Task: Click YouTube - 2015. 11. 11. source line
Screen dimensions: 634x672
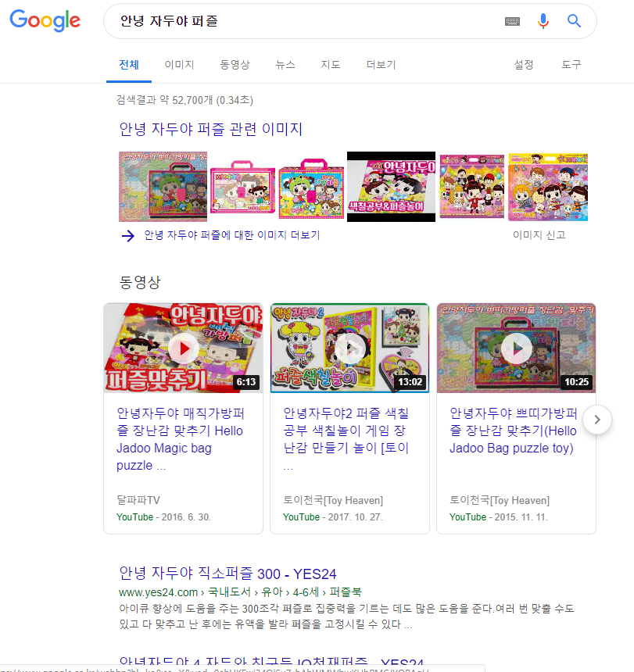Action: (499, 517)
